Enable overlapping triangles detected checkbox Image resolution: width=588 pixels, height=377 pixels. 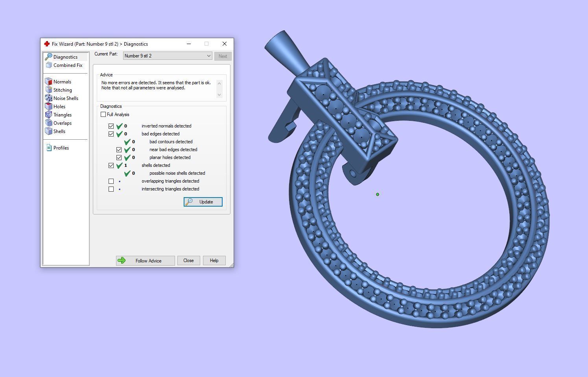(x=111, y=181)
